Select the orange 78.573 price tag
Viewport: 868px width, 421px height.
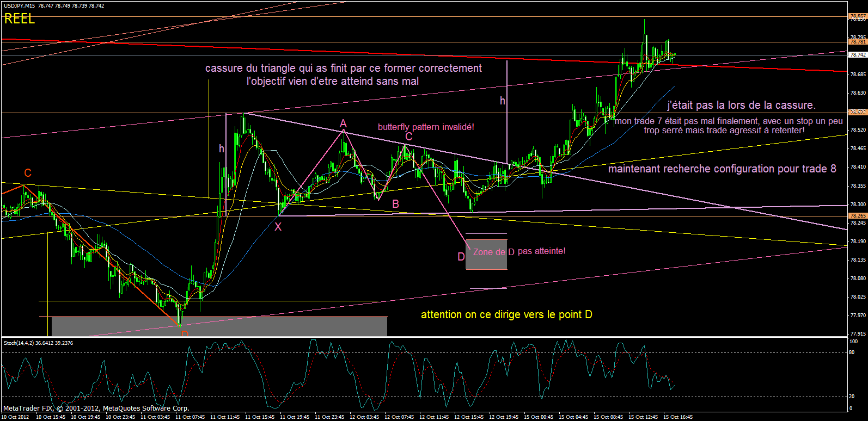pyautogui.click(x=858, y=113)
